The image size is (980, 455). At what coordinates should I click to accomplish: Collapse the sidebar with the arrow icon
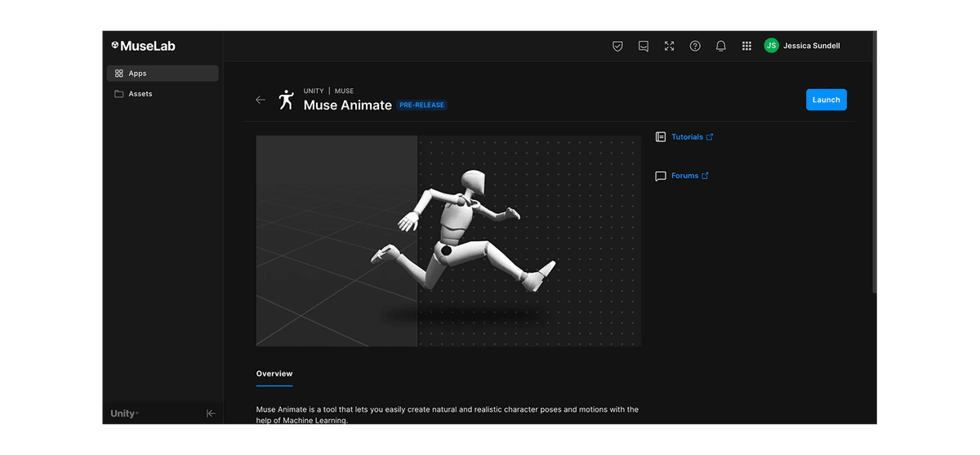(211, 413)
